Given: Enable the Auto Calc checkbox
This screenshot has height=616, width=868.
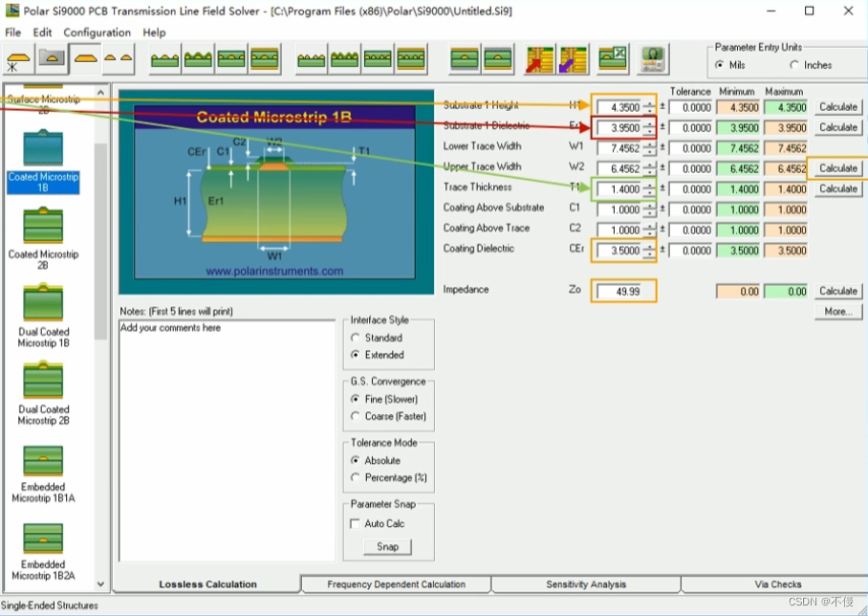Looking at the screenshot, I should pyautogui.click(x=356, y=523).
